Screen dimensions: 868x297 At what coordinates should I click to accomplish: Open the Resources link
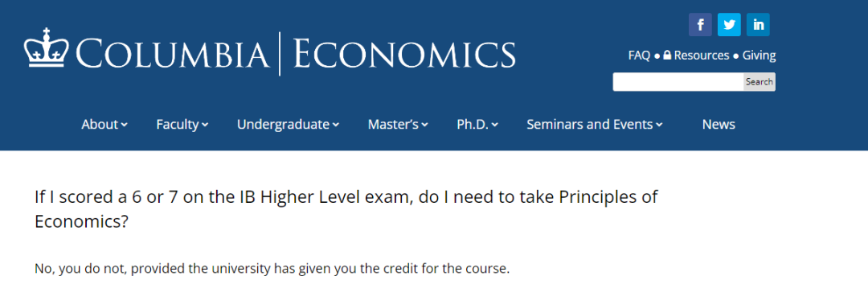click(x=702, y=56)
